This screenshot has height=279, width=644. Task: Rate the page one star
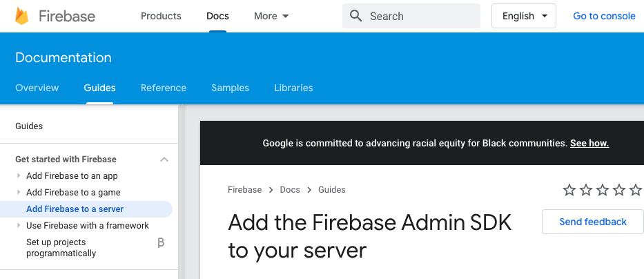(569, 190)
